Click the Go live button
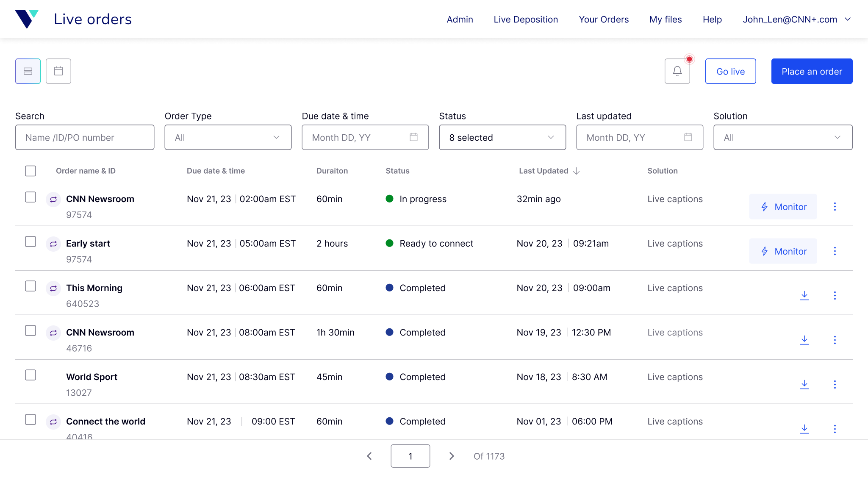This screenshot has width=868, height=483. click(x=731, y=71)
